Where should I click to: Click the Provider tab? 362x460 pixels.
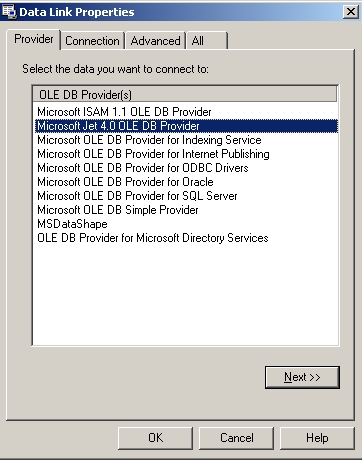coord(34,39)
